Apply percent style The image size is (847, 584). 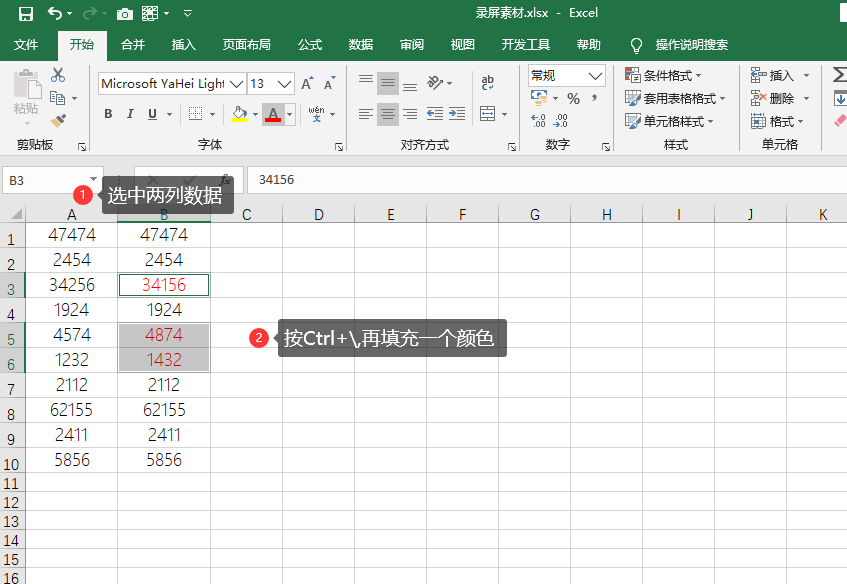pos(573,98)
